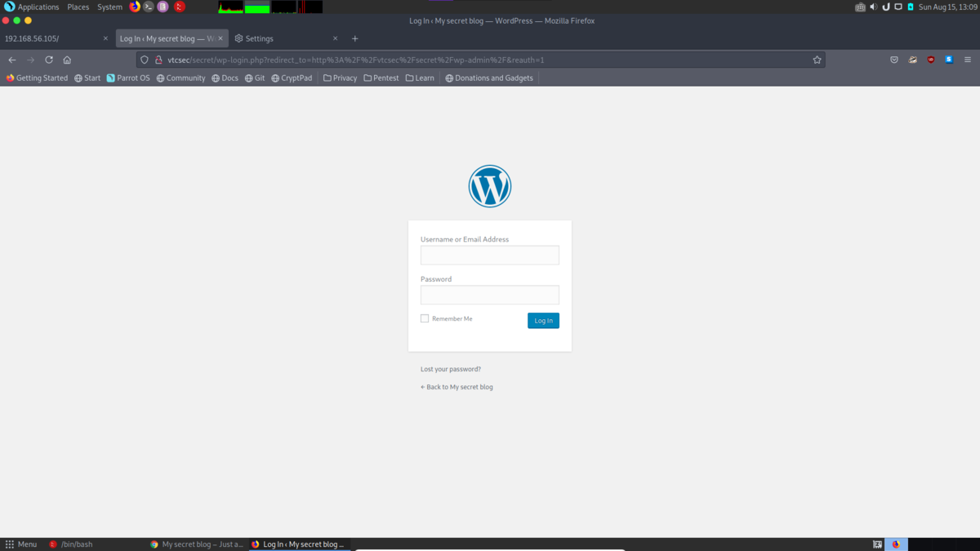Open the Places menu
The image size is (980, 551).
pyautogui.click(x=78, y=7)
